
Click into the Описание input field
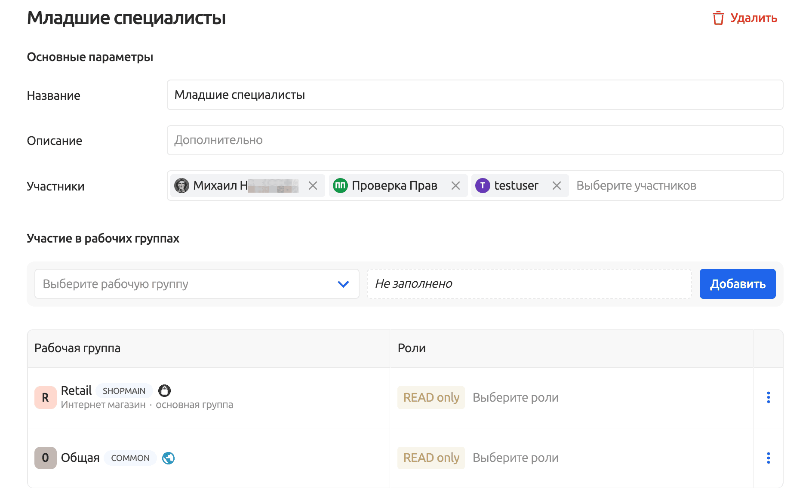[x=475, y=140]
